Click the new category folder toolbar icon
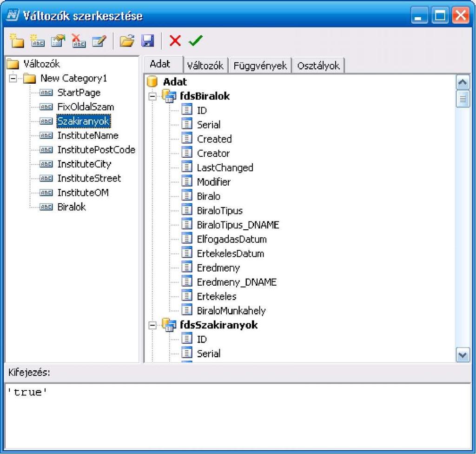Image resolution: width=476 pixels, height=454 pixels. coord(17,40)
